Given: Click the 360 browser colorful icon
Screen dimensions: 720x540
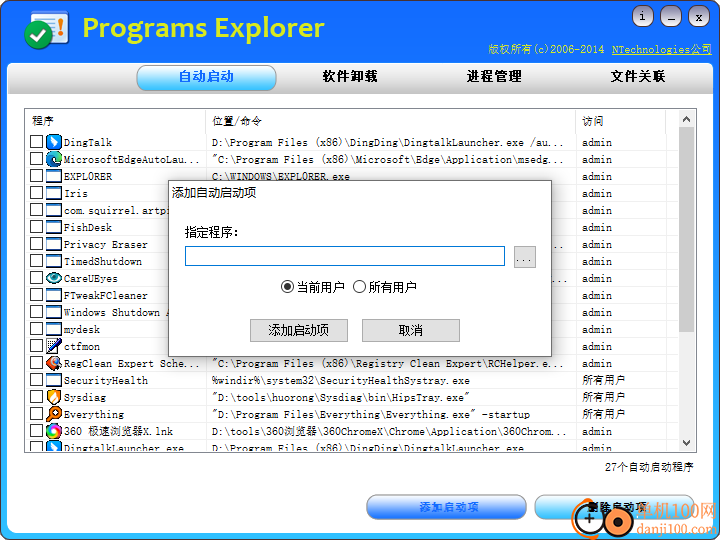Looking at the screenshot, I should 54,431.
